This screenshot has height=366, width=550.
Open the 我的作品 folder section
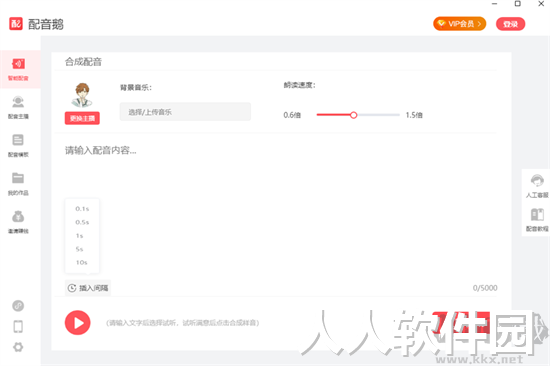click(x=18, y=184)
